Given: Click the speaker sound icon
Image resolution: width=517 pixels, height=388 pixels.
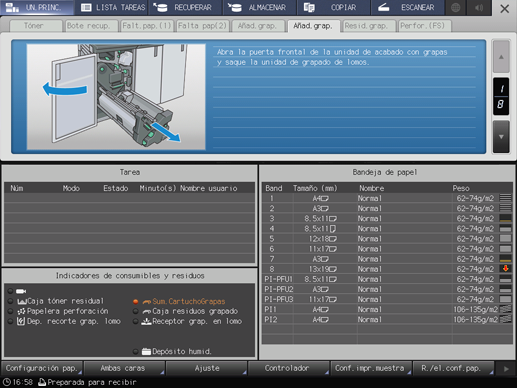Looking at the screenshot, I should click(x=479, y=7).
